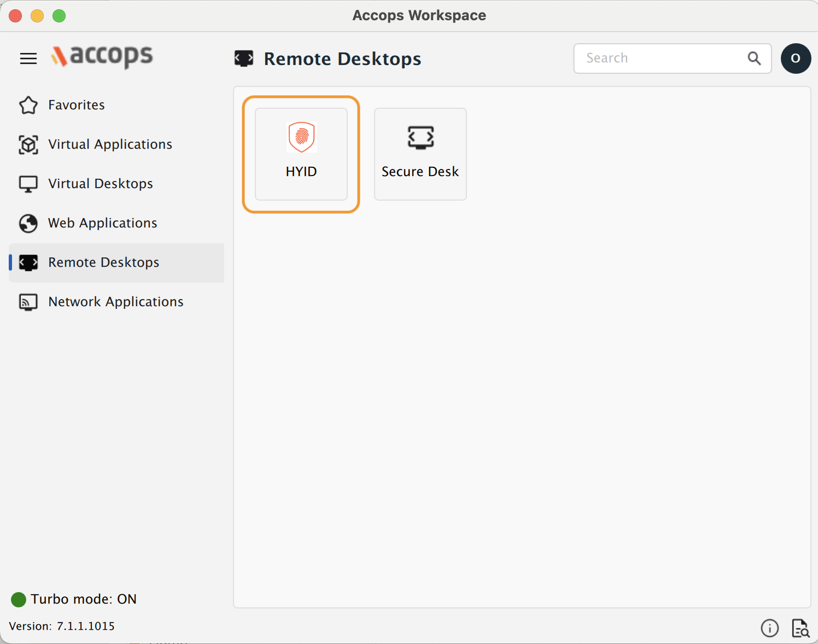This screenshot has height=644, width=818.
Task: Click the Virtual Desktops monitor icon
Action: pos(28,184)
